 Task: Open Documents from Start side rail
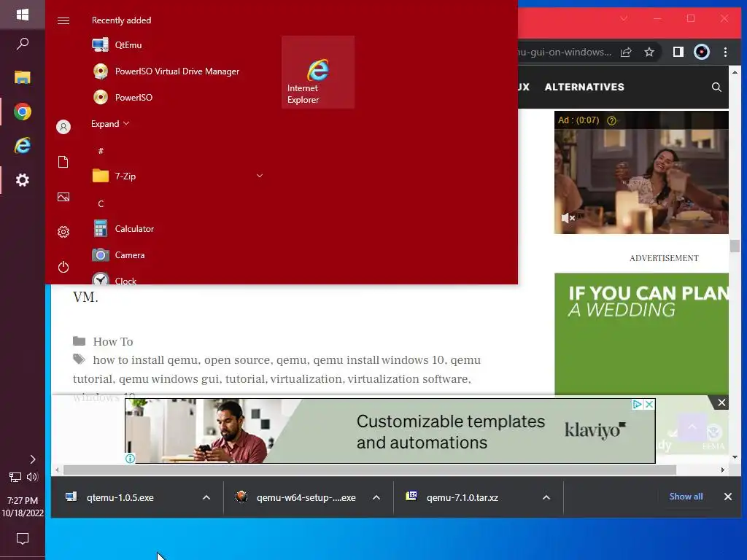pyautogui.click(x=63, y=162)
